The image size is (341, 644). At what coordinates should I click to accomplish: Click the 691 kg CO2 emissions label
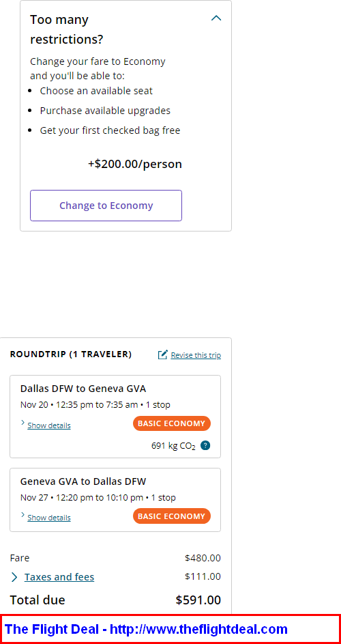click(173, 446)
